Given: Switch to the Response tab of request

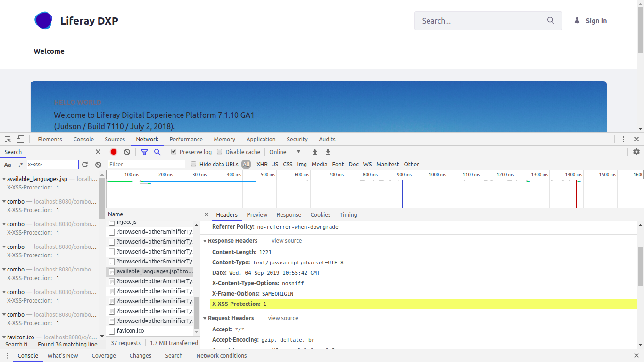Looking at the screenshot, I should tap(289, 215).
